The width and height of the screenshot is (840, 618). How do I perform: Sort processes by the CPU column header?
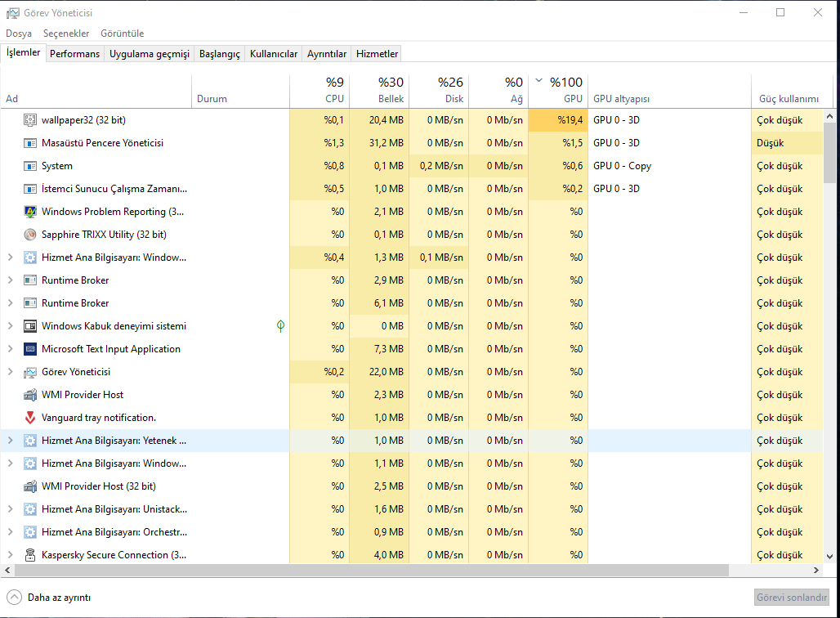pyautogui.click(x=319, y=91)
